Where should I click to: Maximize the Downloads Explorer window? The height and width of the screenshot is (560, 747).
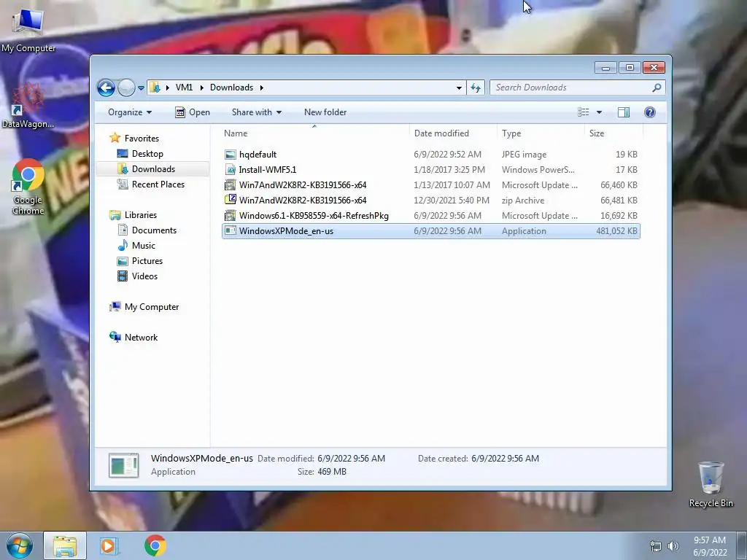(630, 68)
